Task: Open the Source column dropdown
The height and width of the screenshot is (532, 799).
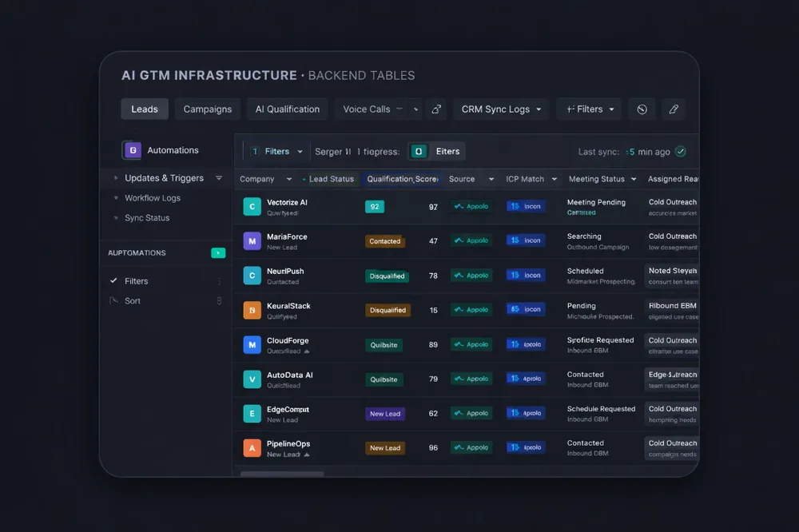Action: click(x=491, y=179)
